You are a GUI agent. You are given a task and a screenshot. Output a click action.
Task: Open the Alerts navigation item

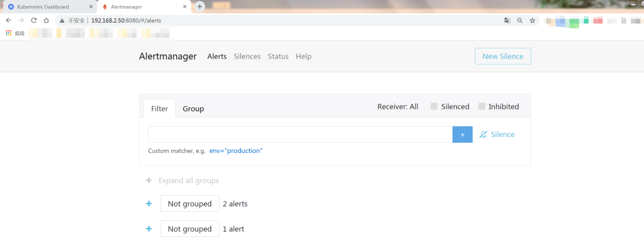pos(217,56)
